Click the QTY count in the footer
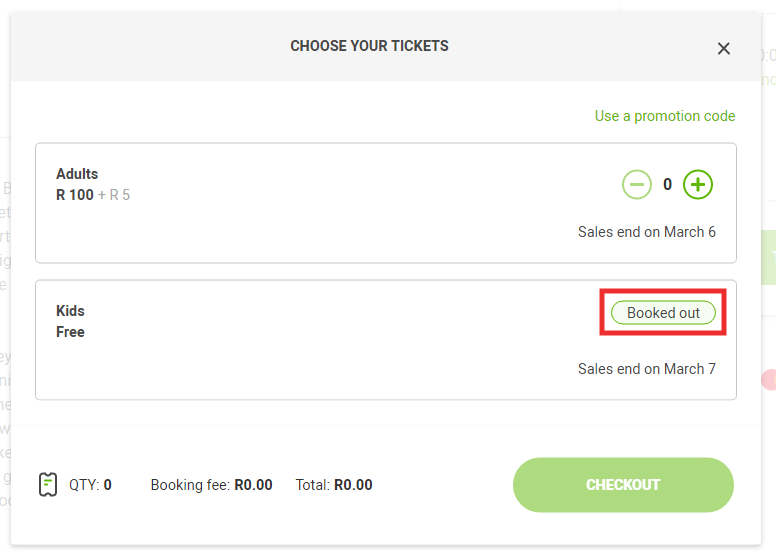This screenshot has height=557, width=776. coord(107,485)
